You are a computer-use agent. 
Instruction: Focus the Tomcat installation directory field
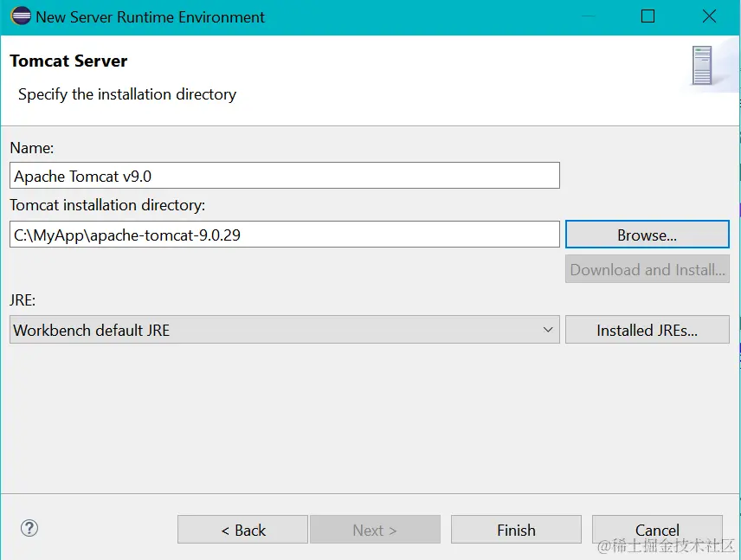285,235
